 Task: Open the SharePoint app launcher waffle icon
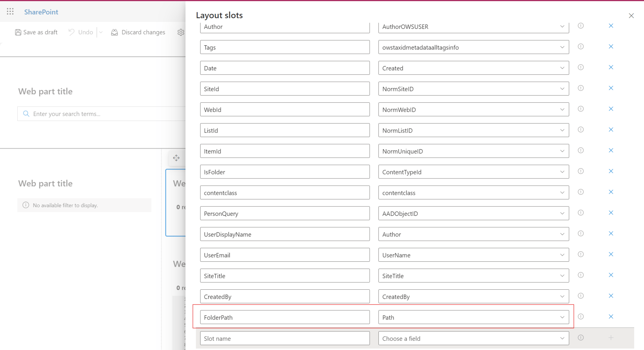click(10, 11)
